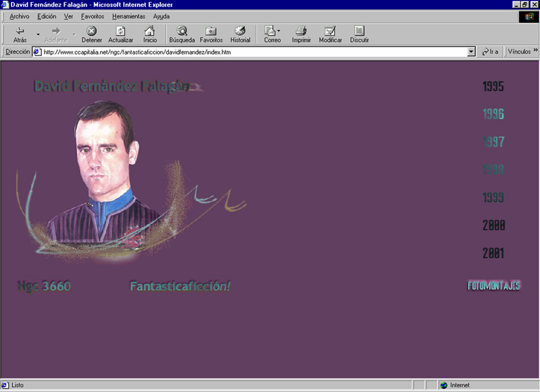Viewport: 540px width, 392px height.
Task: Open the Atrás history dropdown arrow
Action: 38,34
